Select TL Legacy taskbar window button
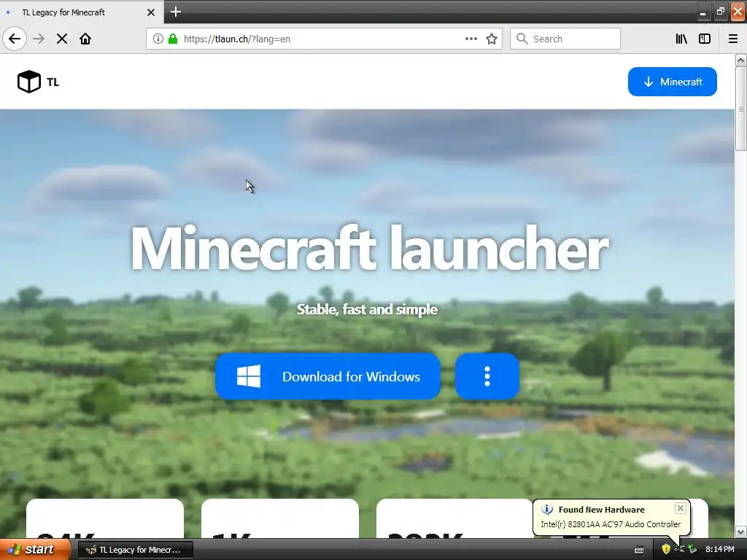The width and height of the screenshot is (747, 560). tap(135, 550)
